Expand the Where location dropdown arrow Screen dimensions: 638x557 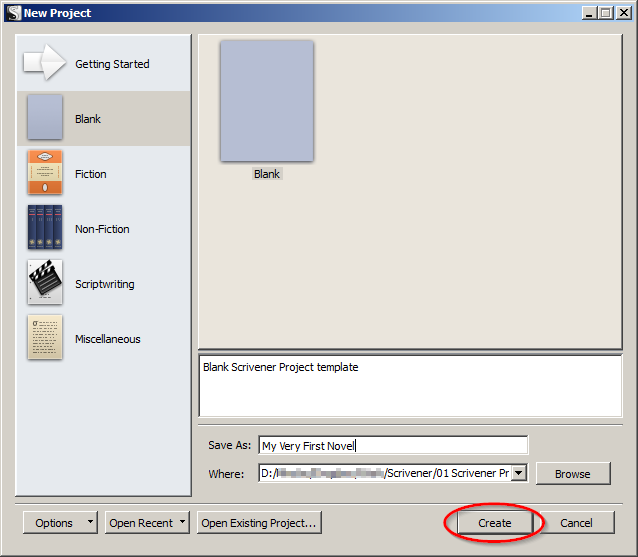click(x=519, y=473)
